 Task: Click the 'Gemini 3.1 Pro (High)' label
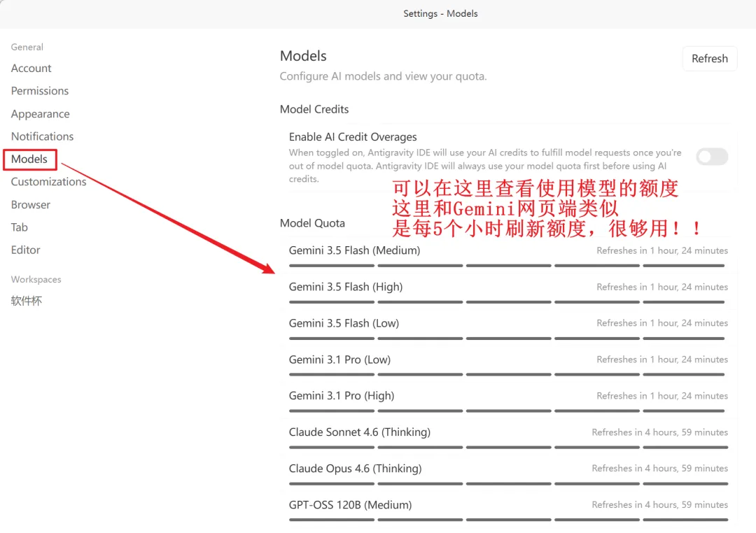(342, 396)
